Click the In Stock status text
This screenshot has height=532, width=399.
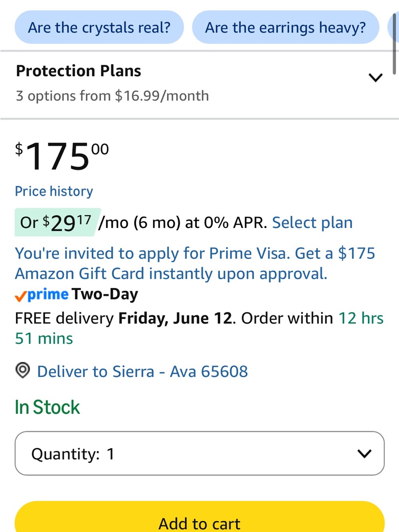pyautogui.click(x=47, y=407)
